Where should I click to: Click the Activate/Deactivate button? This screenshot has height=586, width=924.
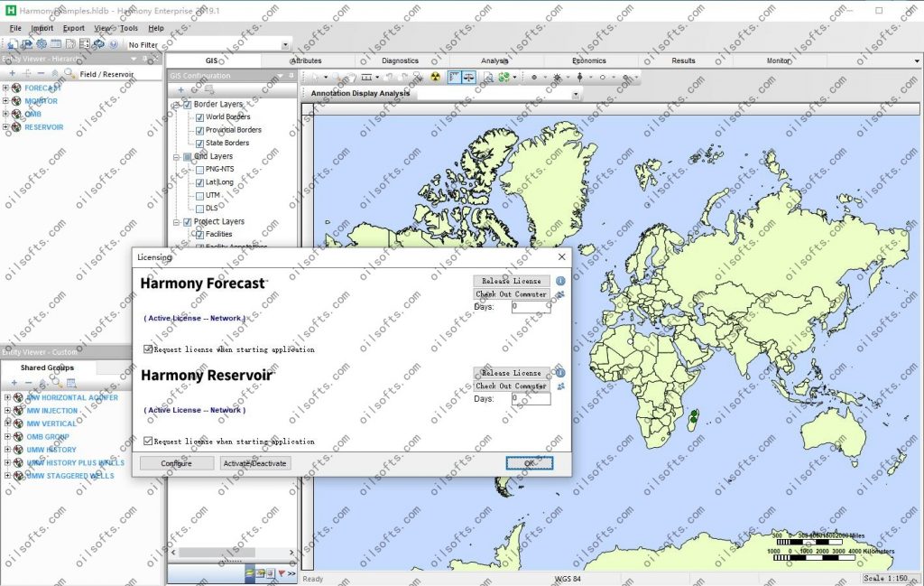point(255,463)
